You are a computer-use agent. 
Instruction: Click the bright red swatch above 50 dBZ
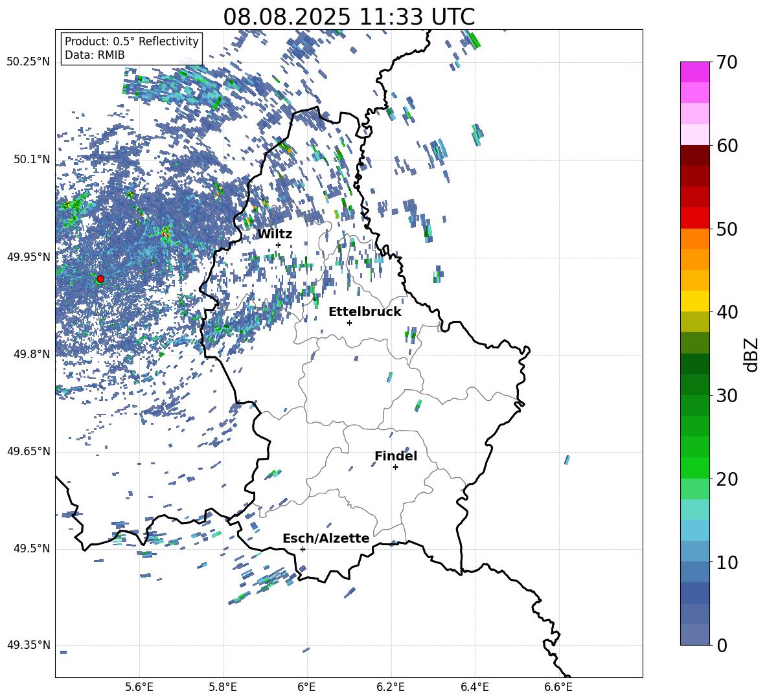[694, 218]
